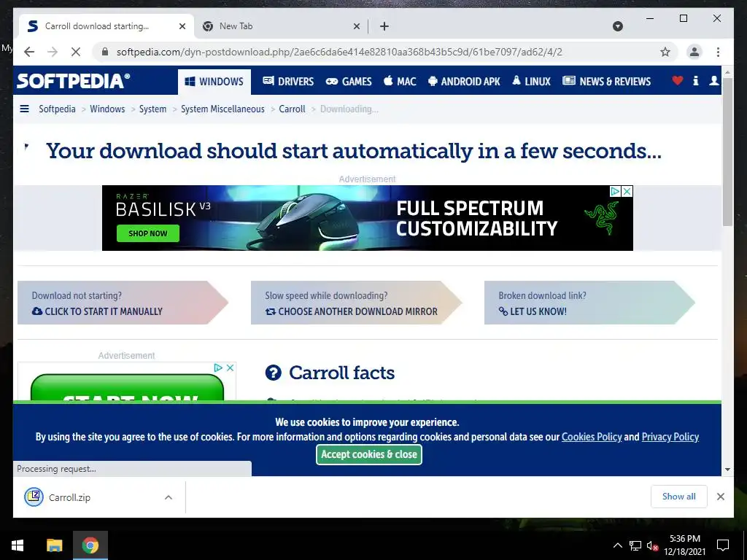Click the Windows breadcrumb link

(107, 109)
